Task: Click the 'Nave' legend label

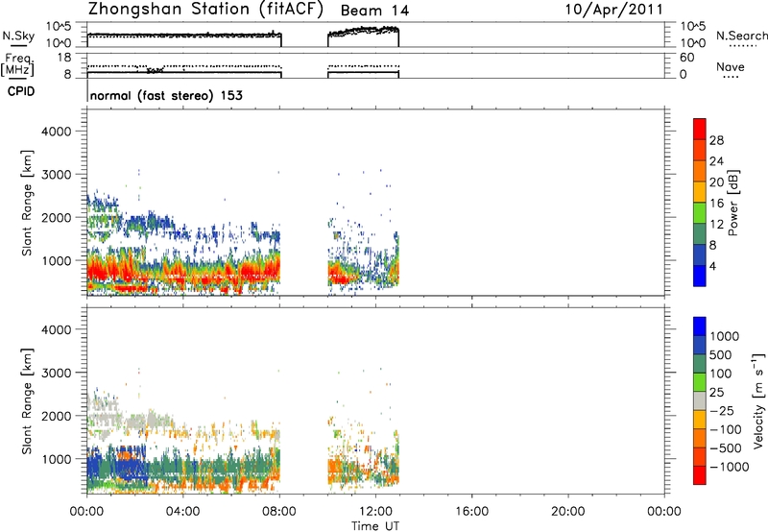Action: pyautogui.click(x=730, y=67)
